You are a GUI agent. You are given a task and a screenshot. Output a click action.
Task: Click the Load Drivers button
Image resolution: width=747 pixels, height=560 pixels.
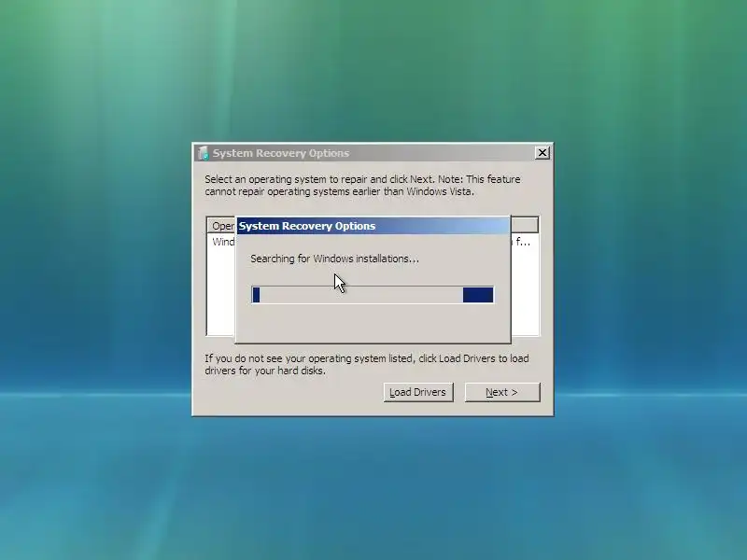tap(418, 392)
